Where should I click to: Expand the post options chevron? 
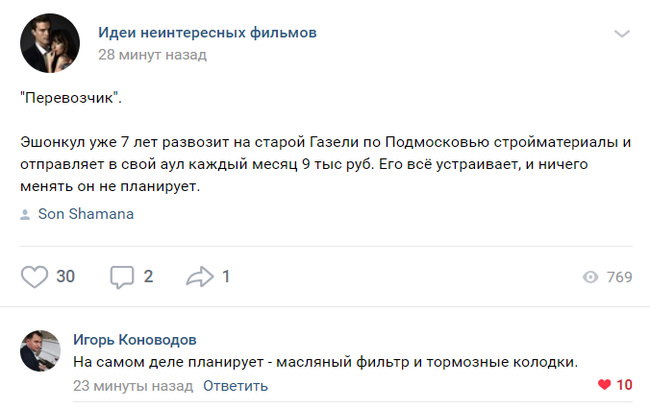point(622,34)
